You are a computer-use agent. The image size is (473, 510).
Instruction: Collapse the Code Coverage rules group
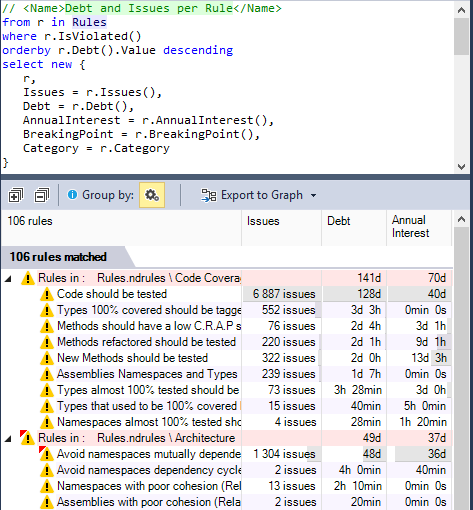tap(8, 279)
